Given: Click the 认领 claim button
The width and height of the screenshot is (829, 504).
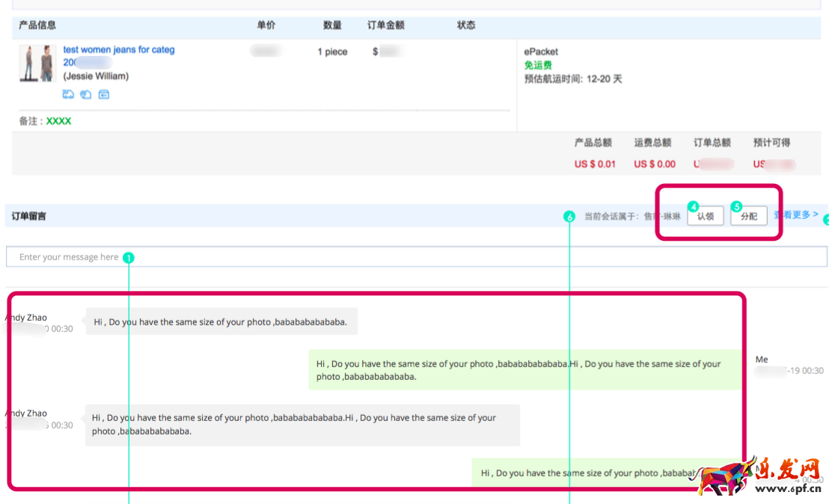Looking at the screenshot, I should click(705, 215).
